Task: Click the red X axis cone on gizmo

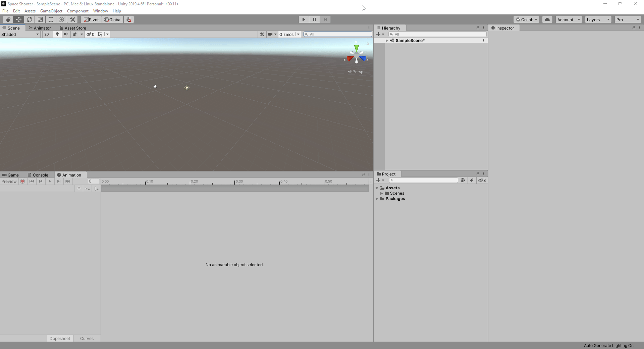Action: (x=350, y=59)
